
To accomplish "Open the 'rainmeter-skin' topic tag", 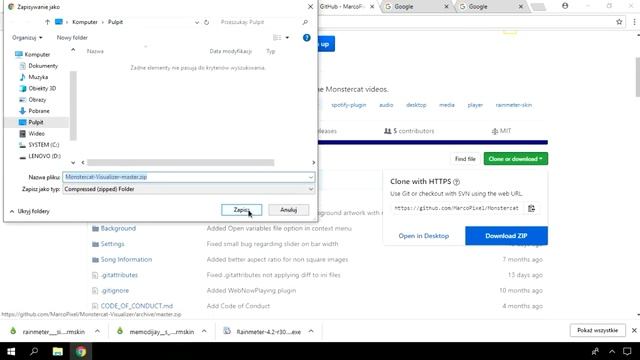I will [513, 105].
